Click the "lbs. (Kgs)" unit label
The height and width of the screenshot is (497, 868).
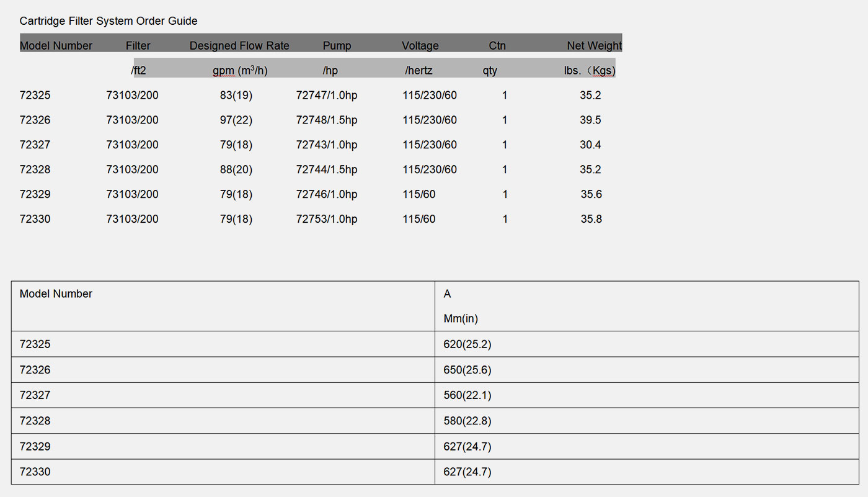click(589, 71)
